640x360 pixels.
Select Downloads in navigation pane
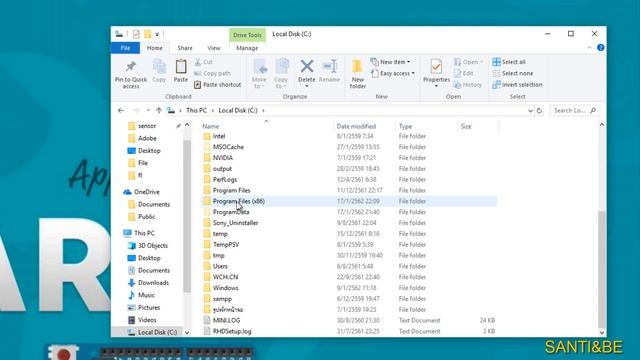coord(153,283)
